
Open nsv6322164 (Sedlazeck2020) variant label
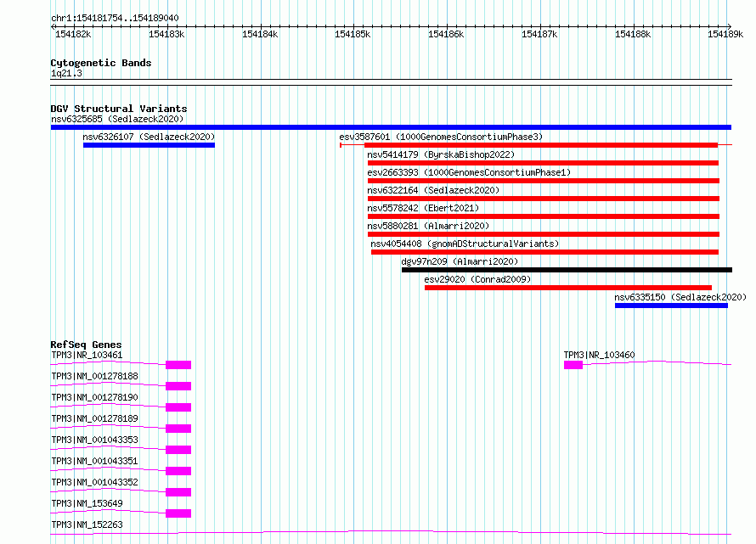pyautogui.click(x=433, y=190)
